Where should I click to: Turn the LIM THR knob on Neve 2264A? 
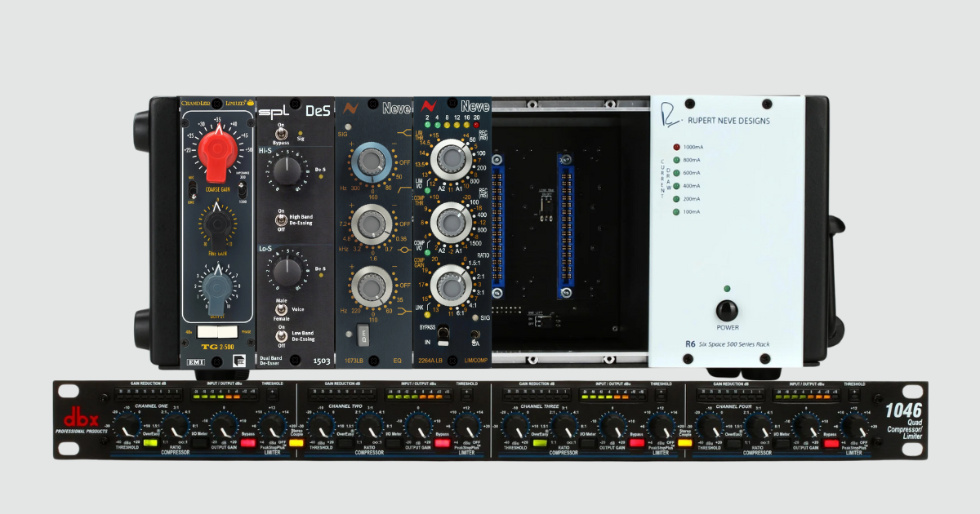pyautogui.click(x=451, y=159)
